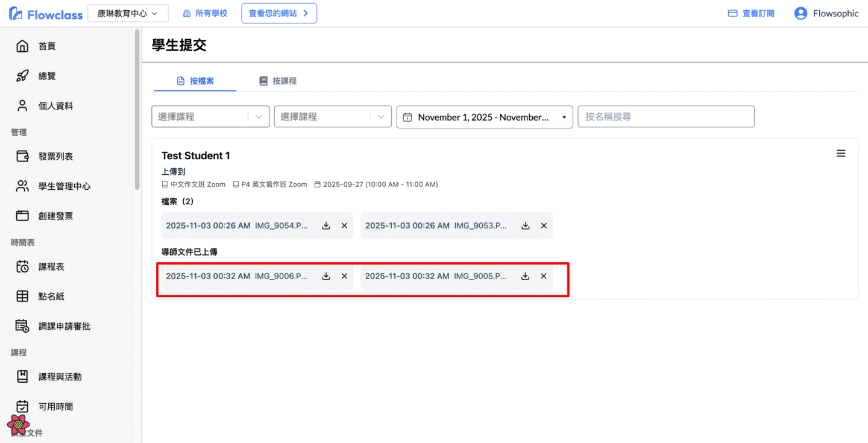Click the Flowclass logo

[x=46, y=14]
